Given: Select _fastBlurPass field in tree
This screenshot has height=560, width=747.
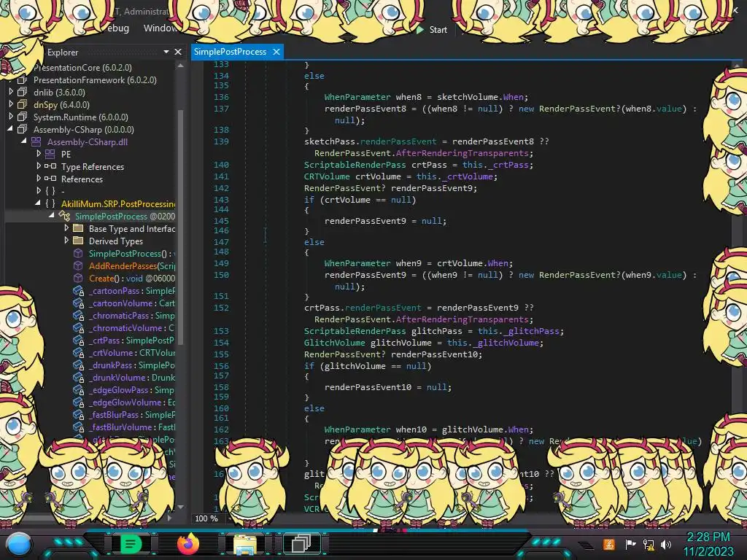Looking at the screenshot, I should click(132, 415).
